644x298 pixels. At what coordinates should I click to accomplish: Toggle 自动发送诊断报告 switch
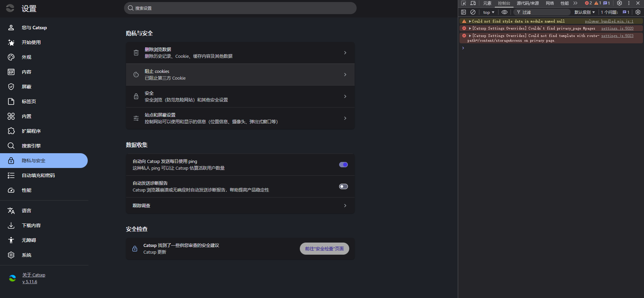(x=344, y=186)
